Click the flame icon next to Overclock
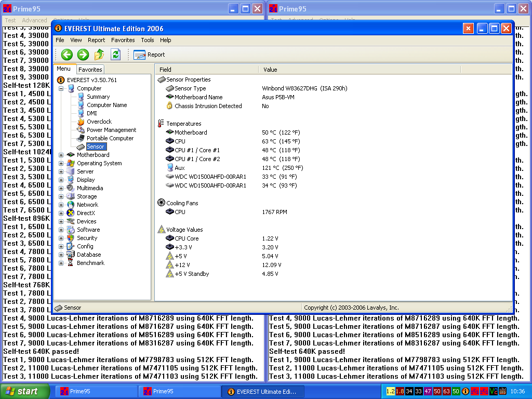Image resolution: width=532 pixels, height=399 pixels. pyautogui.click(x=81, y=122)
